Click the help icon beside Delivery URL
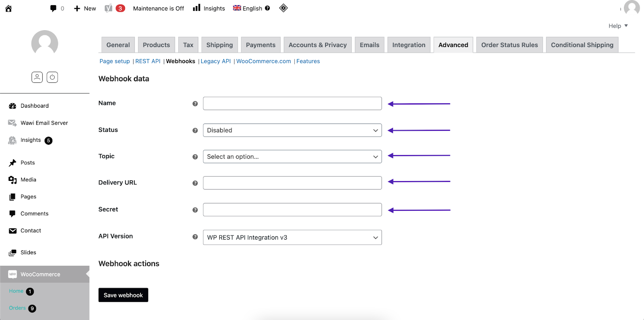Screen dimensions: 644x320 click(195, 183)
